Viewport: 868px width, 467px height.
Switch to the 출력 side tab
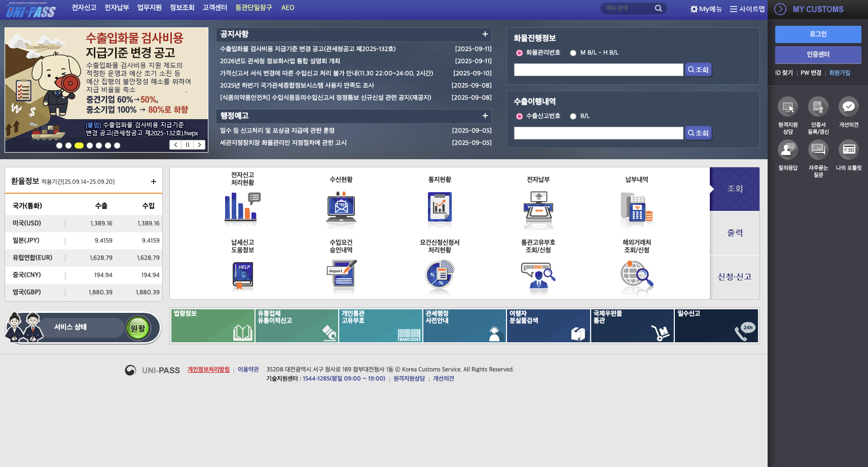coord(735,233)
